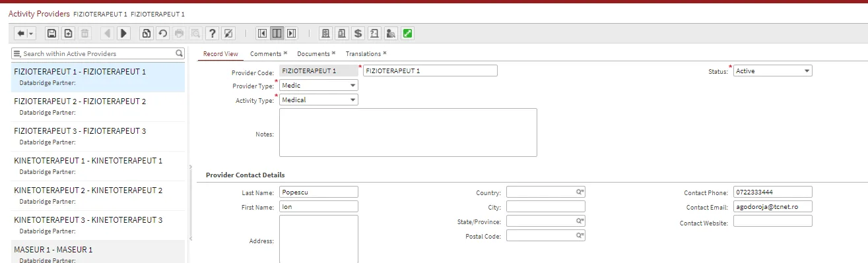Click the undo circular arrow icon

(162, 33)
